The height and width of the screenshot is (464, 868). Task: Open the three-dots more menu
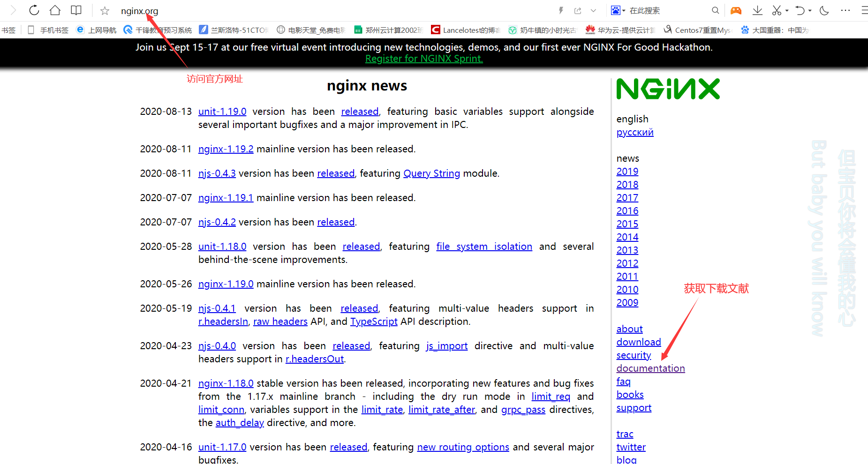point(845,10)
